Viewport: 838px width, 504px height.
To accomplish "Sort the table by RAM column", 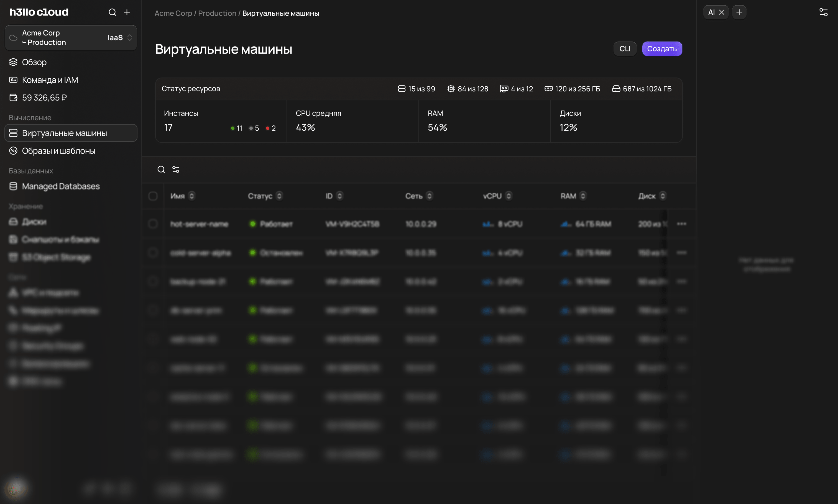I will 583,196.
